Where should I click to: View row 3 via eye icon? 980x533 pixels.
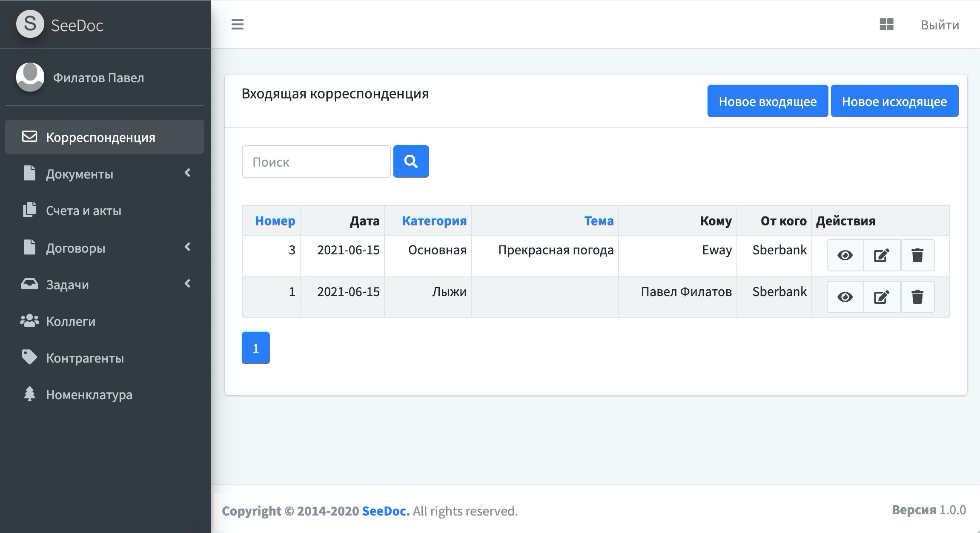[845, 255]
